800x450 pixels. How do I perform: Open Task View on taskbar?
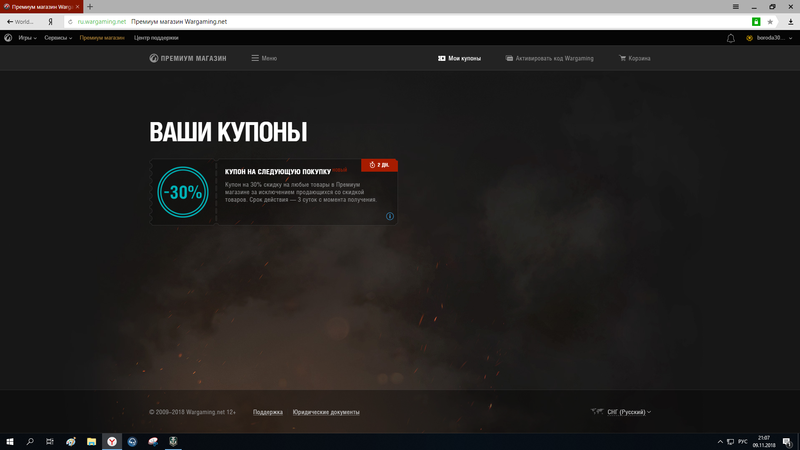click(49, 441)
